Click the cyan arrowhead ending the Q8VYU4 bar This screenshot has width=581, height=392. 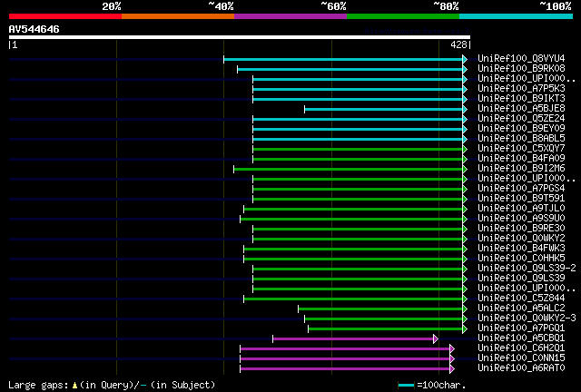click(465, 59)
